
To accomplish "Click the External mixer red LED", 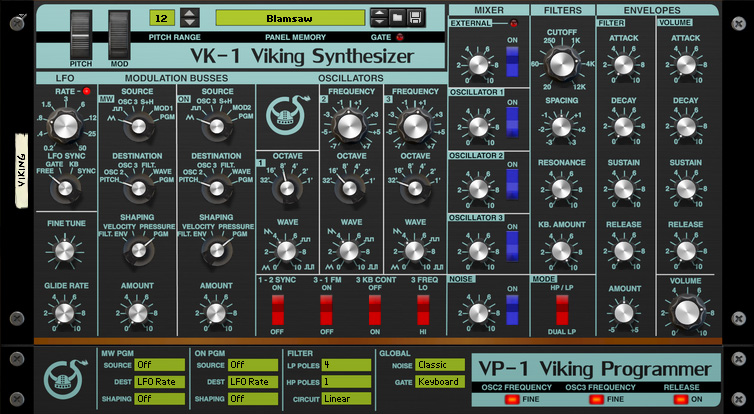I will coord(514,23).
